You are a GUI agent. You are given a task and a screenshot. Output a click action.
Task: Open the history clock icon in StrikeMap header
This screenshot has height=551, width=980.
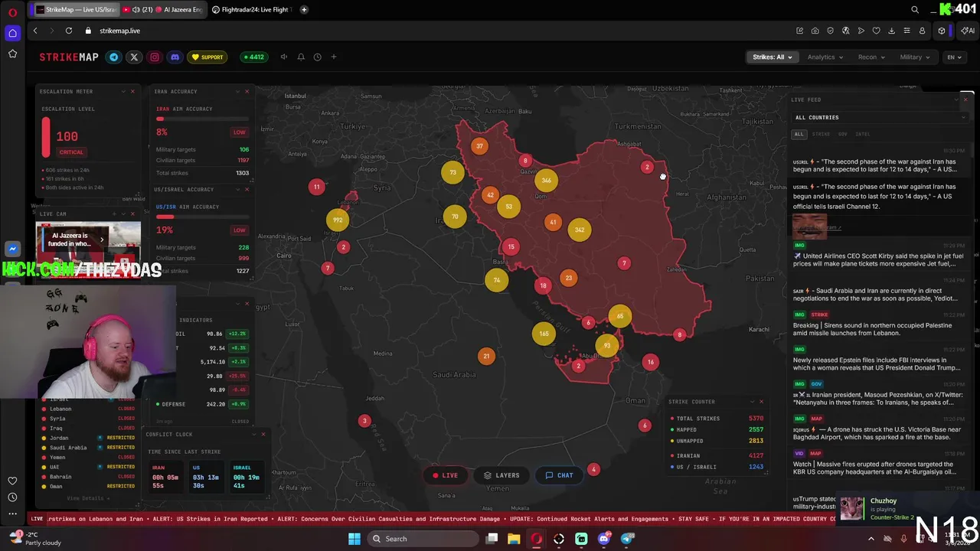tap(317, 57)
